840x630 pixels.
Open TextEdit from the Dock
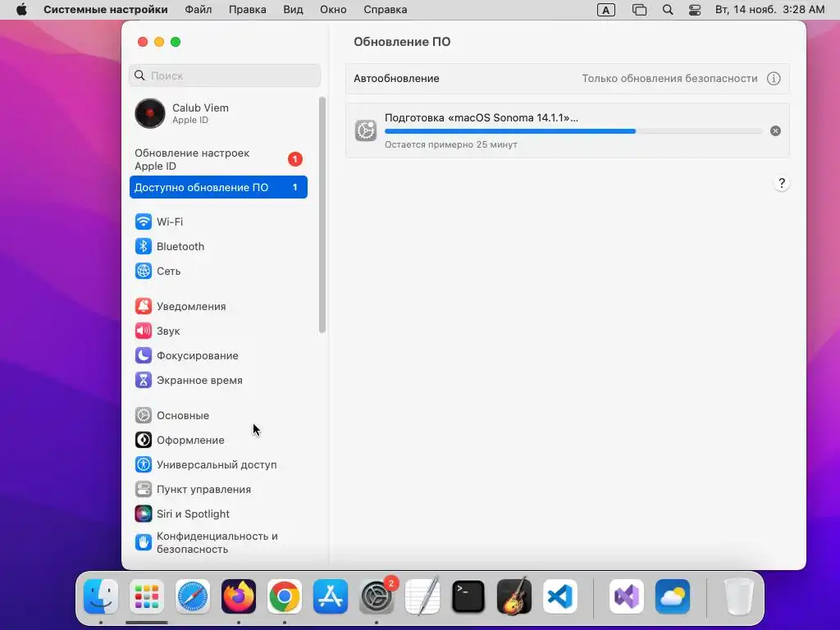422,596
